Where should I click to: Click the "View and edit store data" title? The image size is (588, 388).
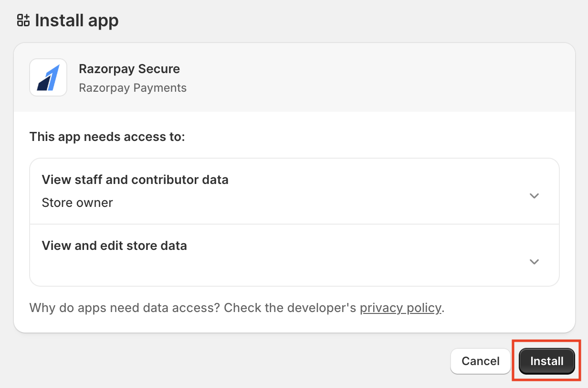(115, 246)
